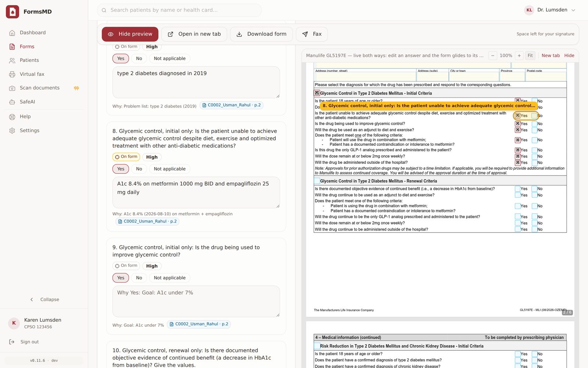Image resolution: width=588 pixels, height=368 pixels.
Task: Select Not applicable for question 9
Action: point(169,278)
